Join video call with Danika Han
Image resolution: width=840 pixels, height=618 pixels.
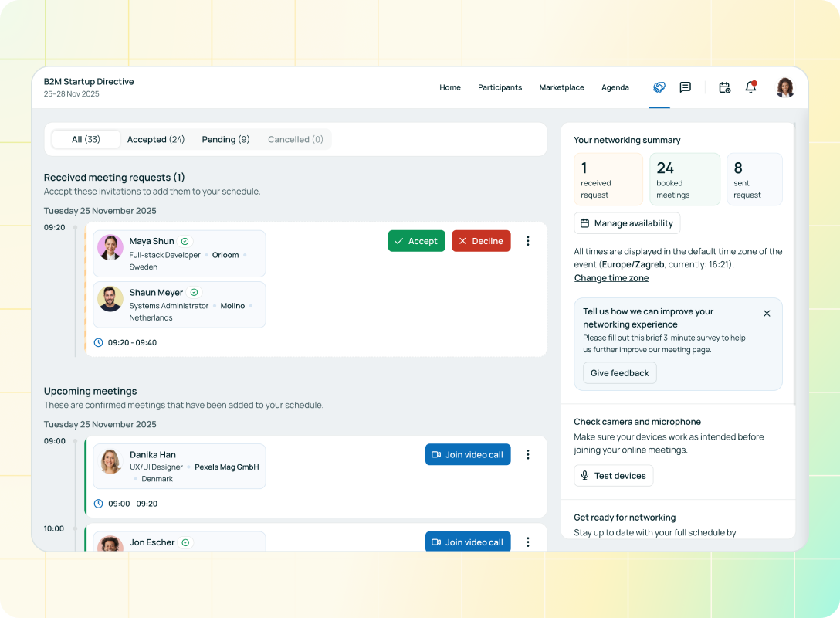[x=467, y=455]
